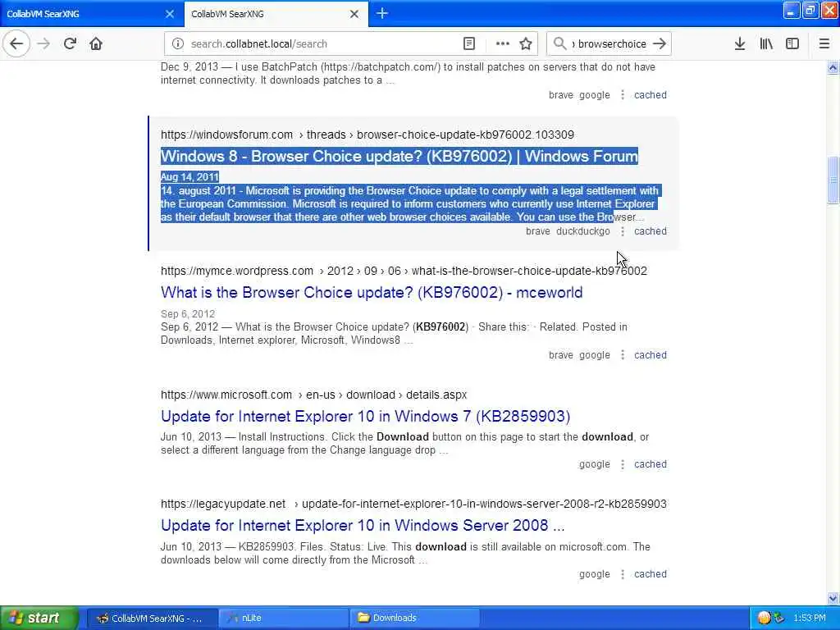
Task: Expand options dots for BatchPatch result
Action: point(623,95)
